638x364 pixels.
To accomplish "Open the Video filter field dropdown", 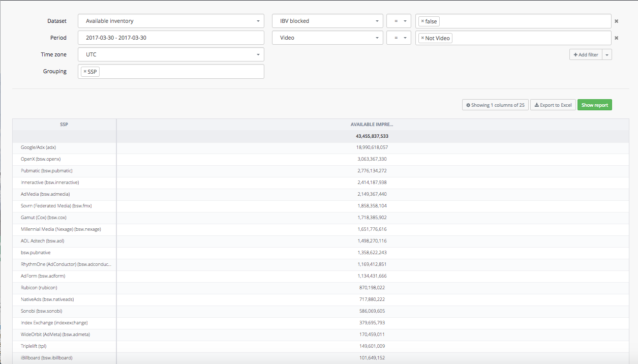I will (327, 38).
